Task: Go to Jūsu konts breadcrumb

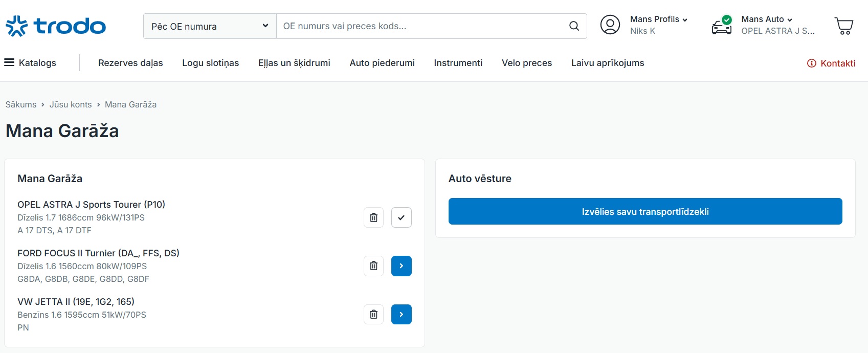Action: pos(71,104)
